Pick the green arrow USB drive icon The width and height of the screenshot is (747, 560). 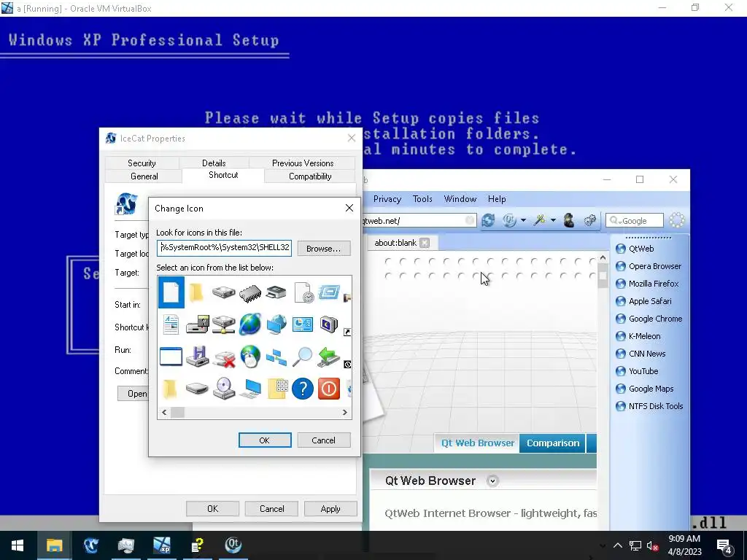(x=329, y=357)
